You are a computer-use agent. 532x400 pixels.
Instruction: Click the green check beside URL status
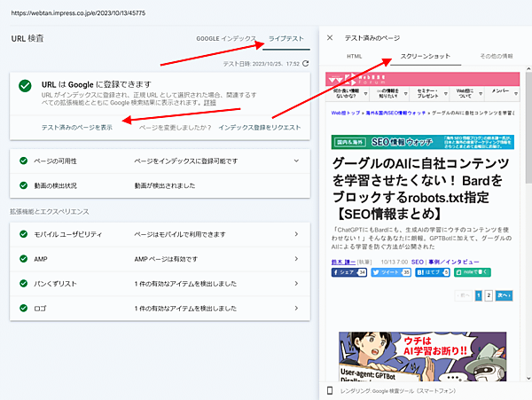pyautogui.click(x=25, y=86)
